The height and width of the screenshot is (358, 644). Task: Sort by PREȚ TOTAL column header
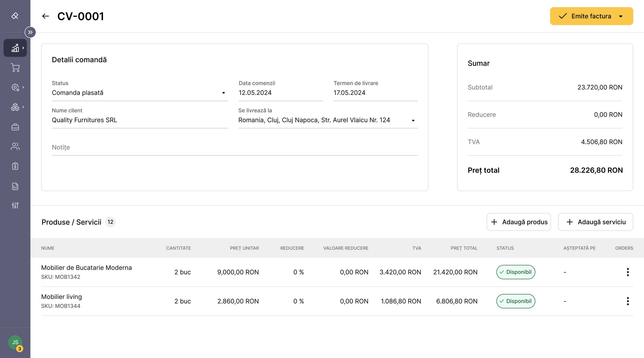coord(464,248)
